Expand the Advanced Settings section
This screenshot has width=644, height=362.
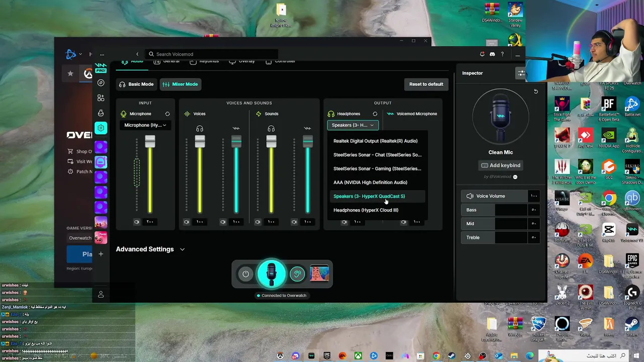pos(150,249)
